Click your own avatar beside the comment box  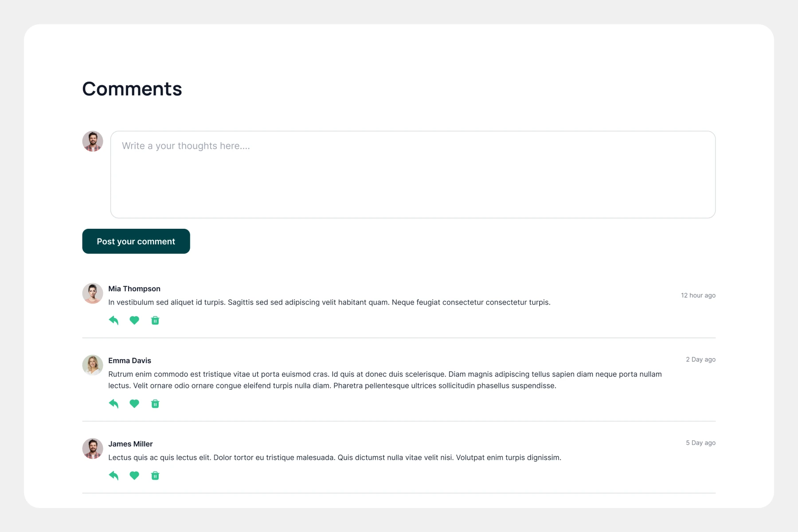click(x=93, y=141)
